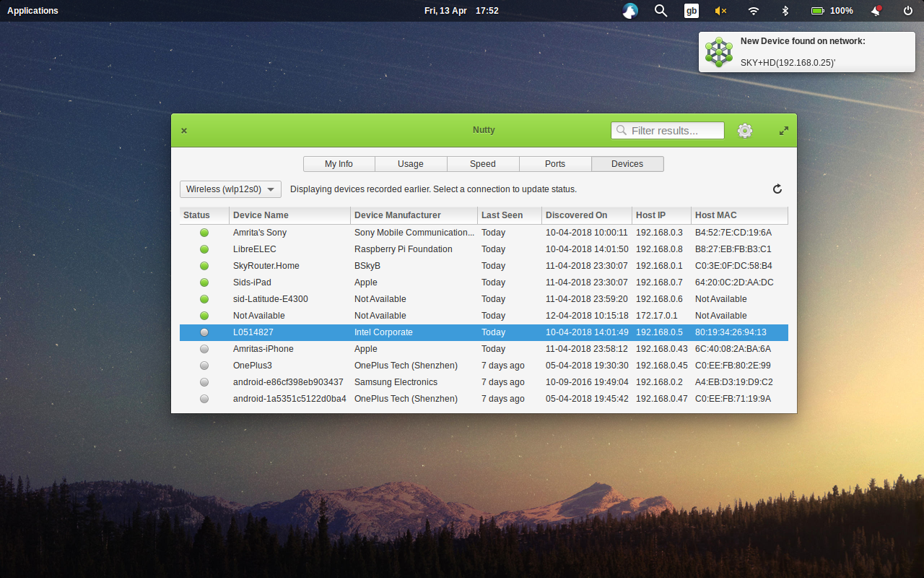Image resolution: width=924 pixels, height=578 pixels.
Task: Click green status dot for Amrita's Sony
Action: [x=204, y=233]
